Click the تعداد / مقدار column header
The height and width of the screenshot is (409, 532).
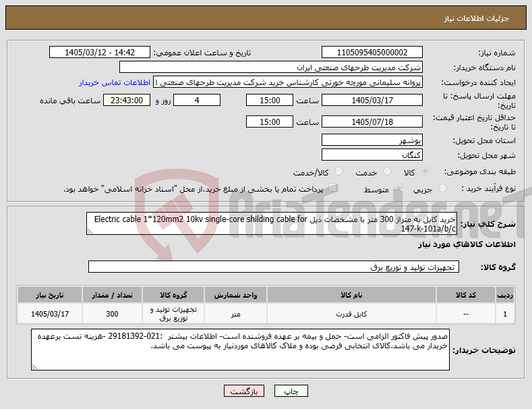tap(112, 295)
